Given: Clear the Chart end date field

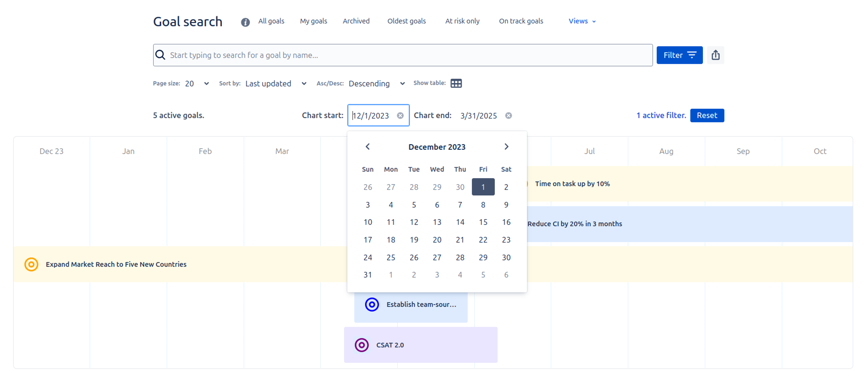Looking at the screenshot, I should pyautogui.click(x=508, y=115).
